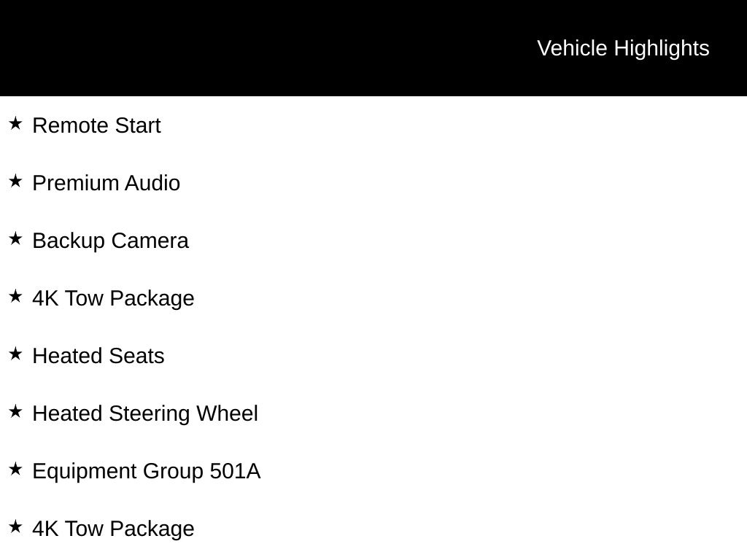Screen dimensions: 747x560
Task: Click the 501A code in Equipment Group
Action: pyautogui.click(x=235, y=471)
